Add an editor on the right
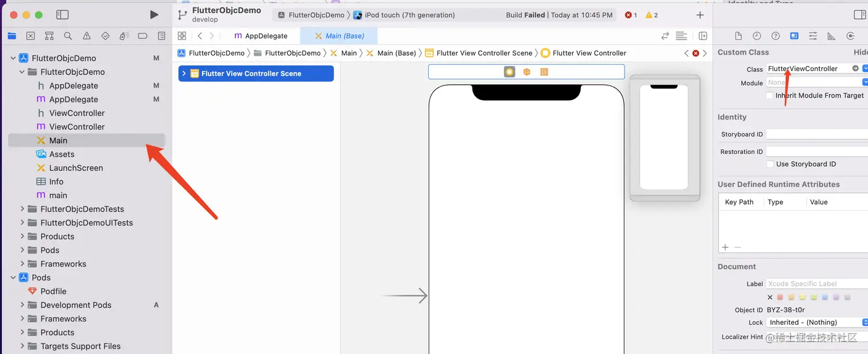This screenshot has height=354, width=868. [703, 36]
